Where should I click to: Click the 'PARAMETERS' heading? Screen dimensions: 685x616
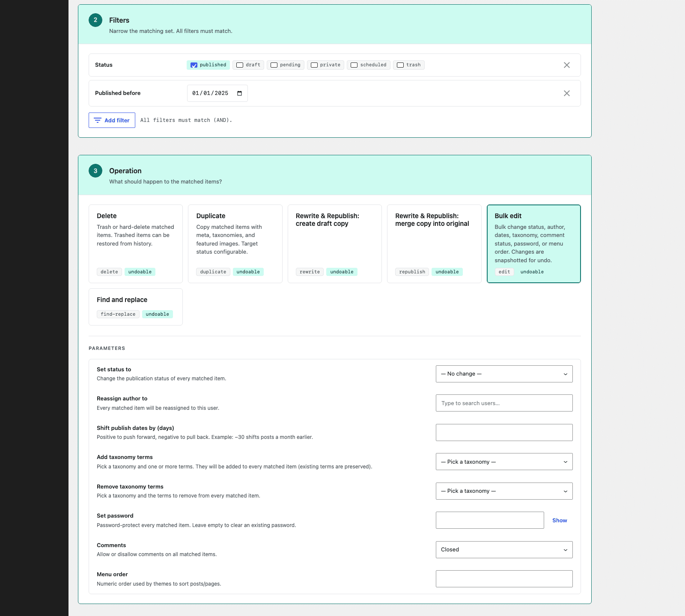107,348
